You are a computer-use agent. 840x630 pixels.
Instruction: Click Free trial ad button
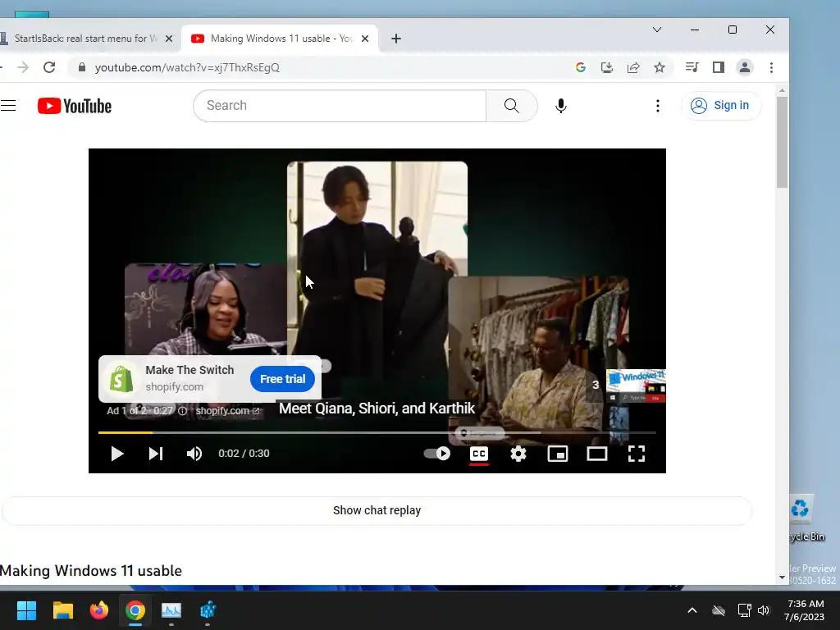[282, 379]
